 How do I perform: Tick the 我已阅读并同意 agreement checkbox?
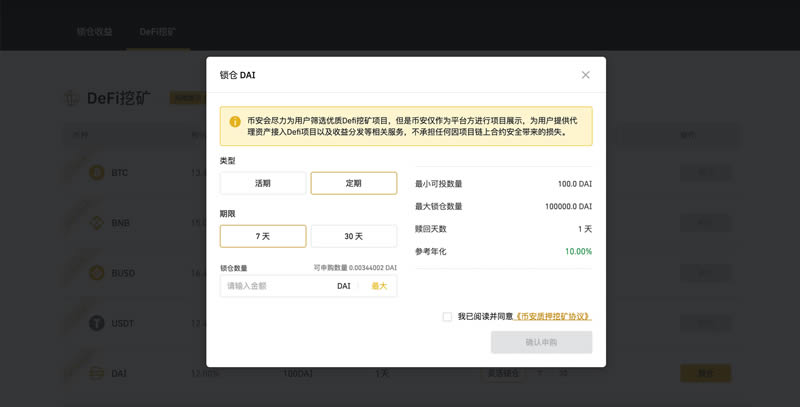click(447, 317)
